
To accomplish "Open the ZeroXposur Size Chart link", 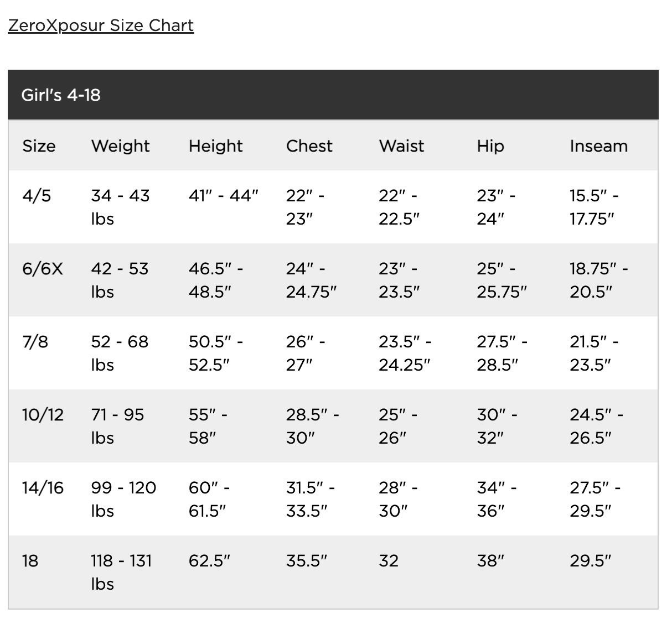I will click(x=101, y=25).
